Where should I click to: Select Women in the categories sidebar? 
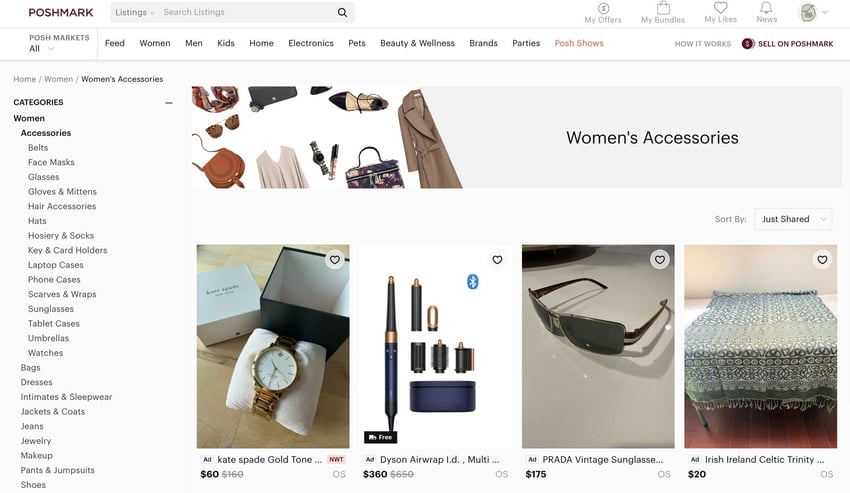(x=29, y=118)
